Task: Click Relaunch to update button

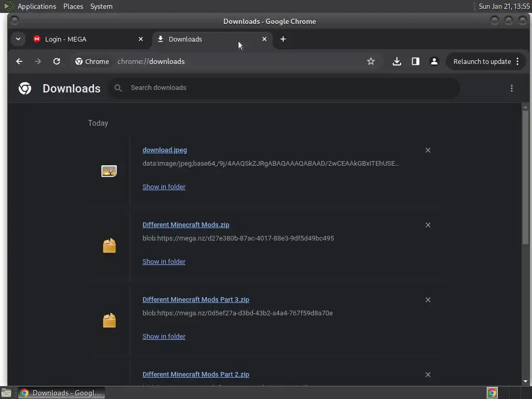Action: point(482,61)
